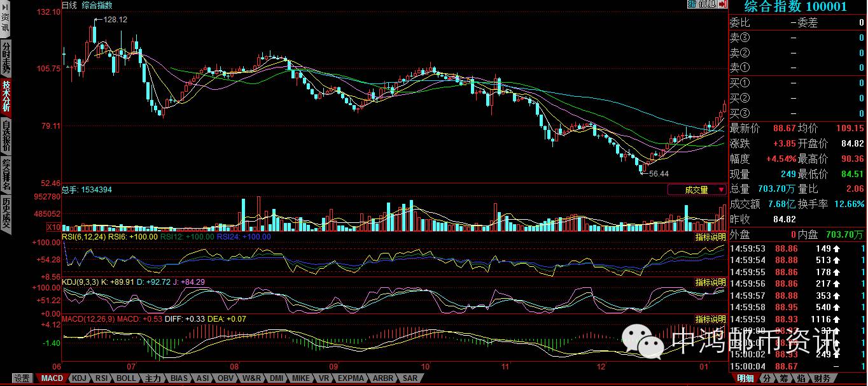Open the 历史成交 sidebar tab

coord(6,213)
